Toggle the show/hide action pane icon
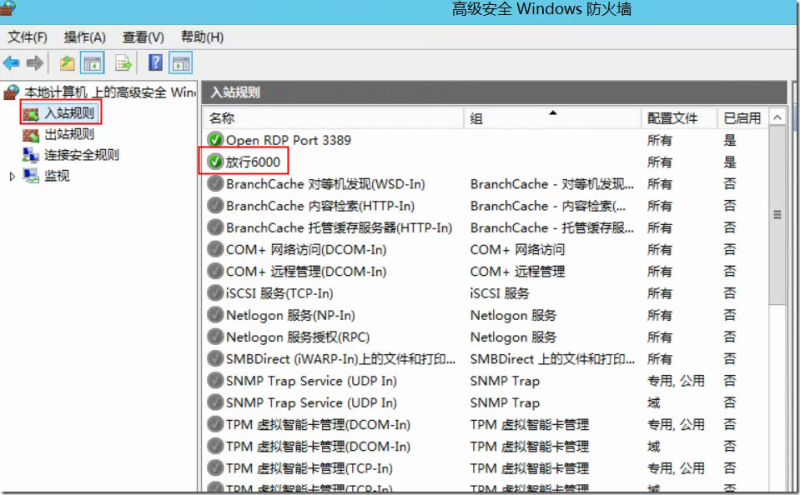800x495 pixels. pyautogui.click(x=181, y=63)
